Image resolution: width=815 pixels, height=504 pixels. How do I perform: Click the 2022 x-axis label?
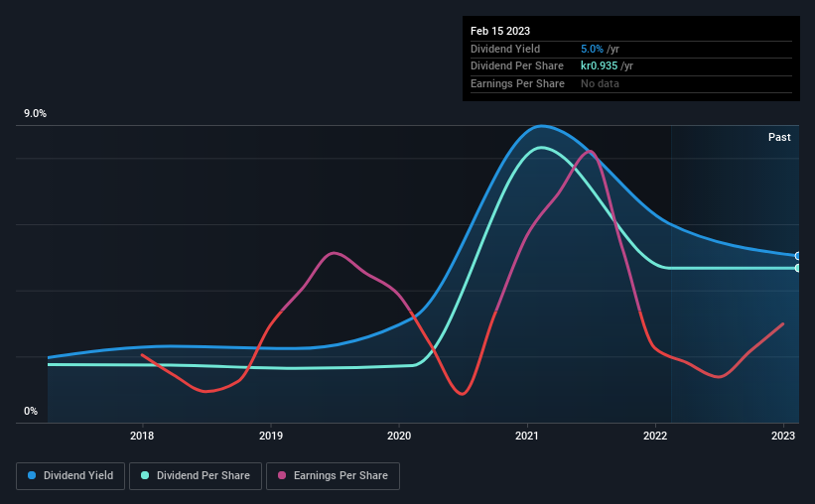[655, 436]
